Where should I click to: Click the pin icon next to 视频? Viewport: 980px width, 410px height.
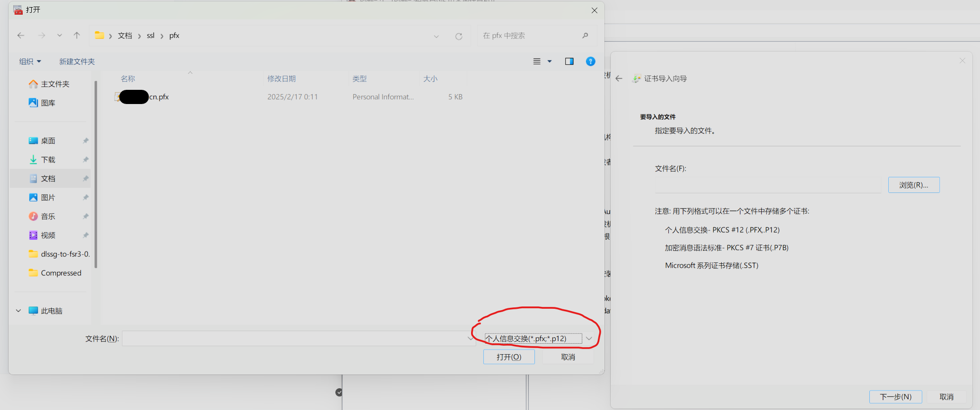(x=86, y=236)
